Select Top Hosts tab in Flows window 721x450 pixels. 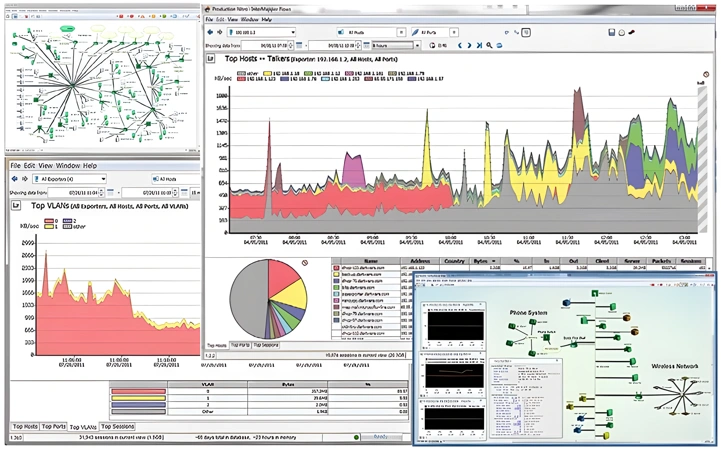(x=217, y=345)
